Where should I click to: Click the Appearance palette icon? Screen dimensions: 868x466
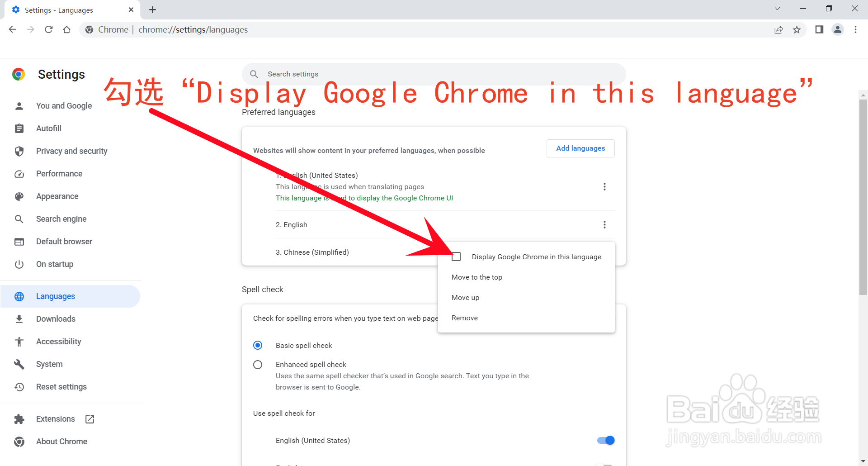[x=19, y=196]
